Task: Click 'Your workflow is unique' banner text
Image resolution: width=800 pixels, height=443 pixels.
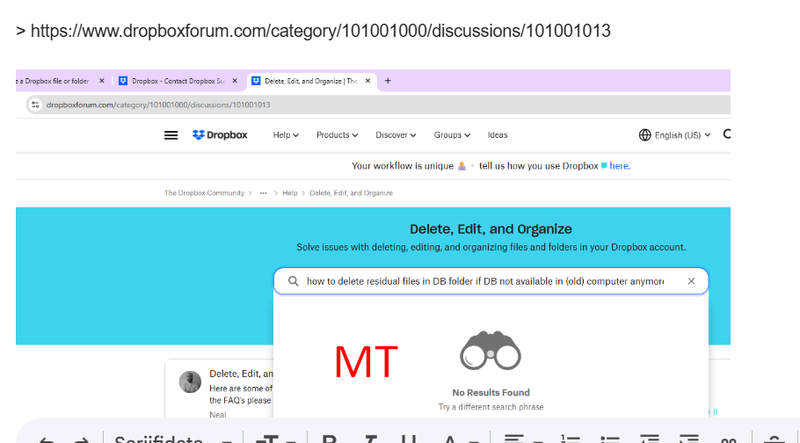Action: tap(403, 166)
